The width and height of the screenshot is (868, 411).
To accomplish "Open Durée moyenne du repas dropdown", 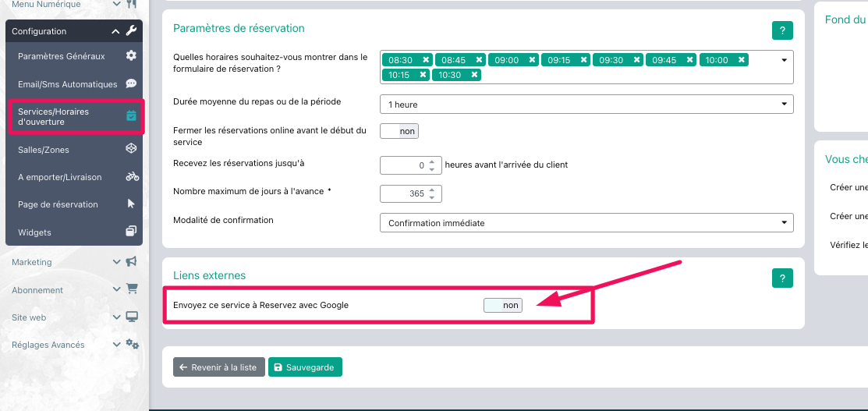I will pyautogui.click(x=586, y=105).
